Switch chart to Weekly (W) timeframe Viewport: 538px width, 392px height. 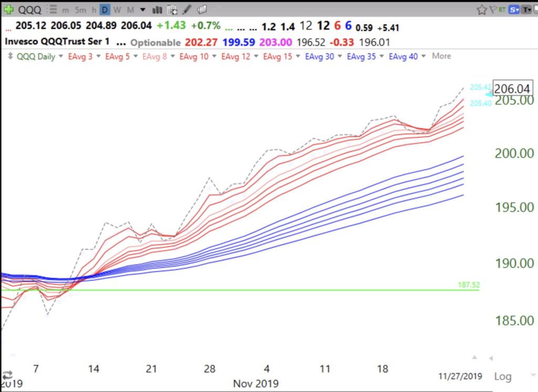[x=118, y=9]
